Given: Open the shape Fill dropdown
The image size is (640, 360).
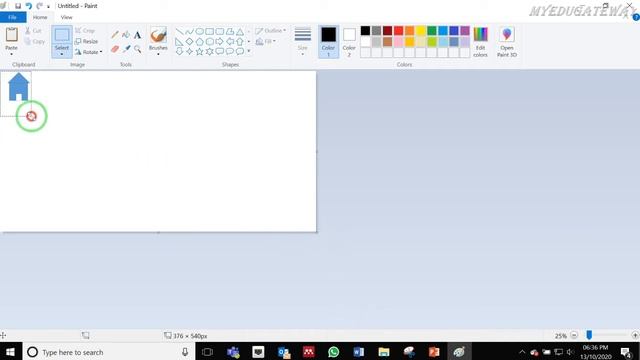Looking at the screenshot, I should [266, 41].
